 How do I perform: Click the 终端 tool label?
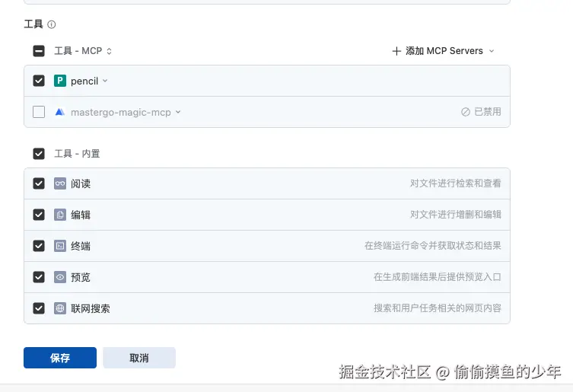(81, 246)
